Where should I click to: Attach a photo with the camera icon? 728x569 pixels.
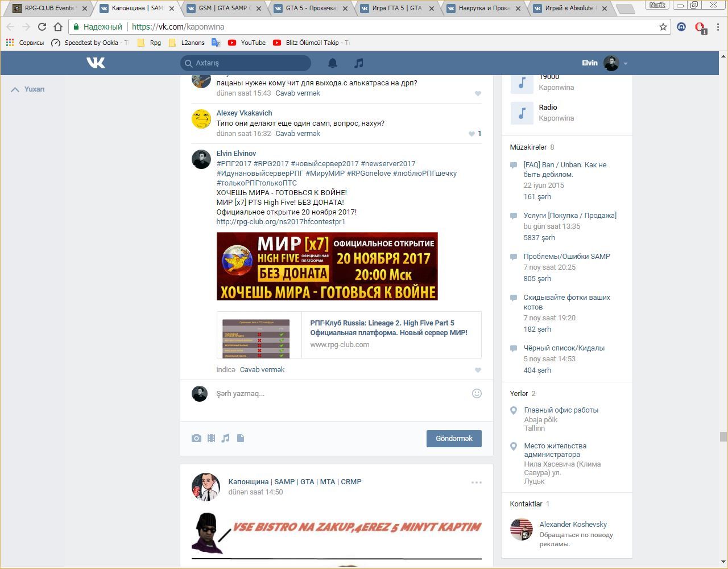tap(196, 438)
